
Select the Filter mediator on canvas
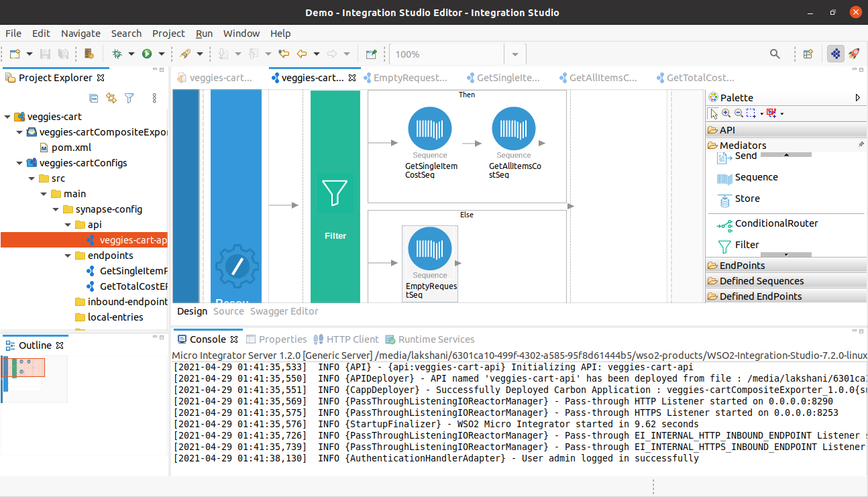(x=335, y=197)
